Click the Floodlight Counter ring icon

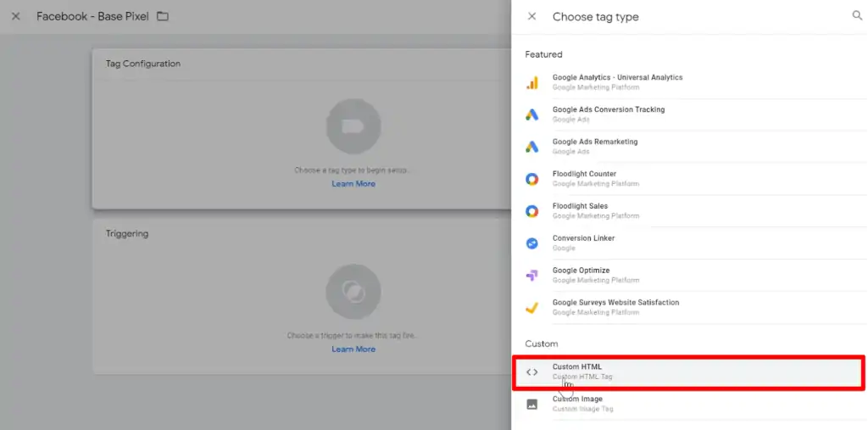click(532, 179)
